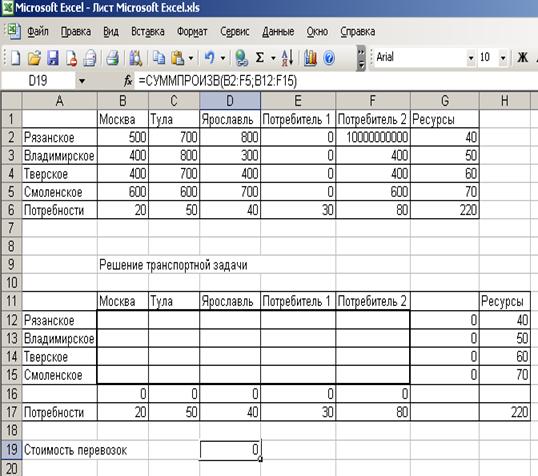
Task: Copy selection with Copy icon
Action: (159, 58)
